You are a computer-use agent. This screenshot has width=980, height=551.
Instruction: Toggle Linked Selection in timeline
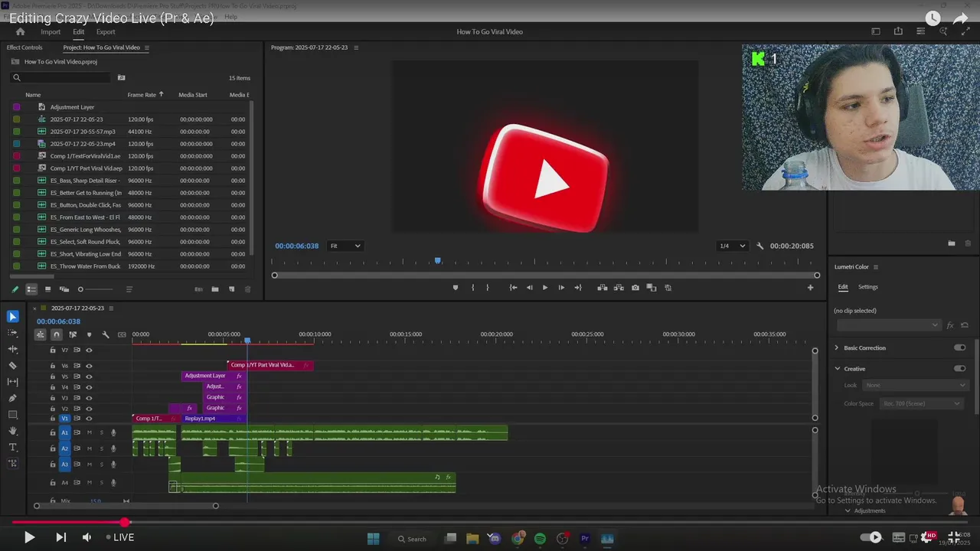tap(73, 334)
